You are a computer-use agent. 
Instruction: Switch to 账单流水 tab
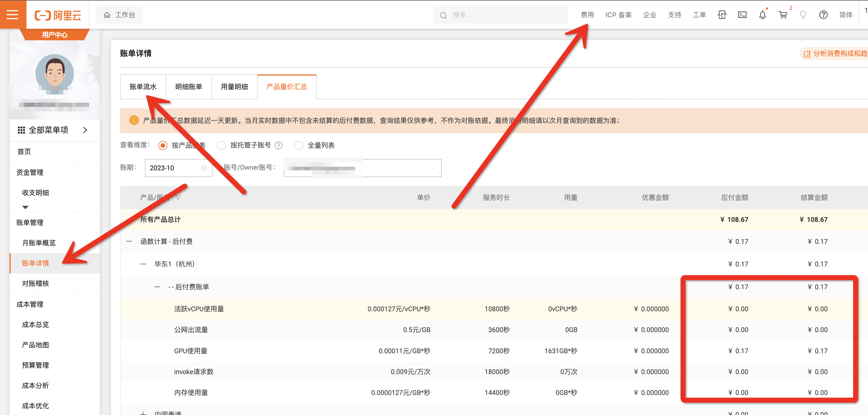click(x=143, y=87)
